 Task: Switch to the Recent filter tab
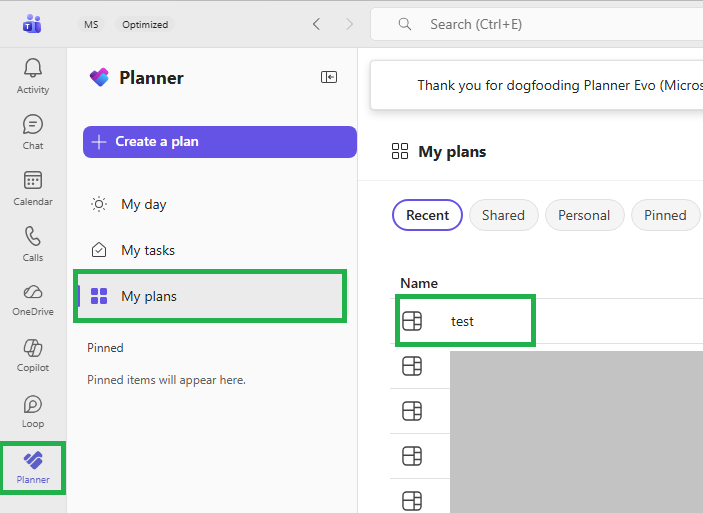click(x=427, y=215)
